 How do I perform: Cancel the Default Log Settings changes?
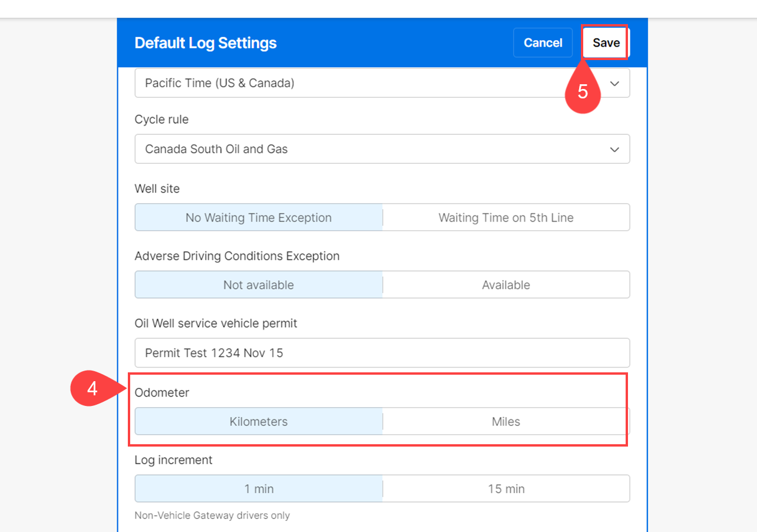[x=543, y=42]
